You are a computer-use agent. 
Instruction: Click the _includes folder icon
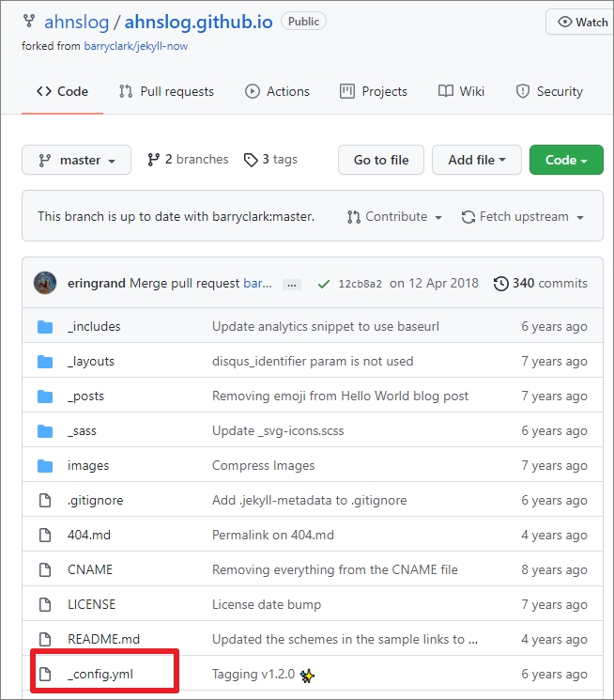tap(45, 327)
